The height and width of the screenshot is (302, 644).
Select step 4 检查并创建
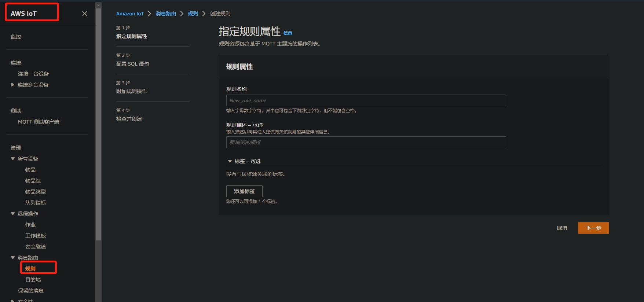coord(129,119)
